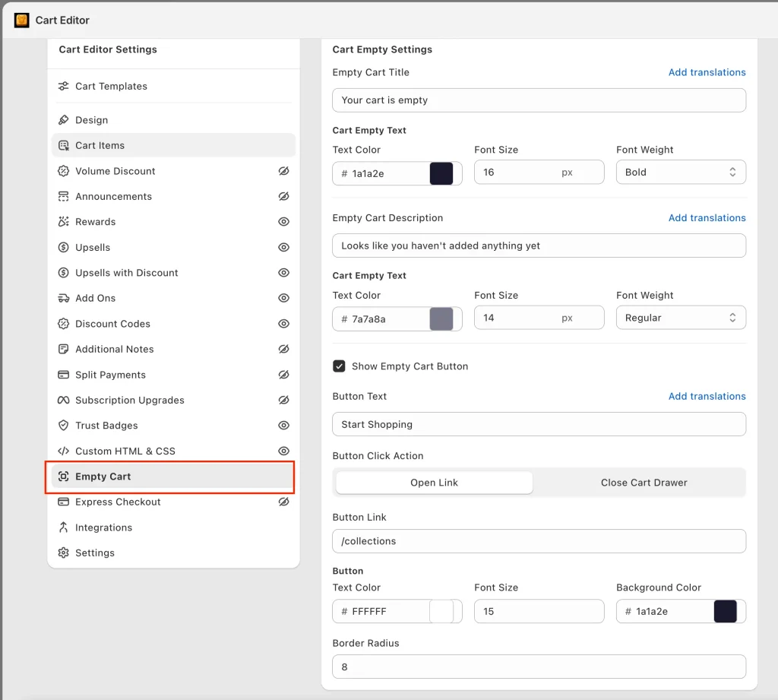Add translations for Empty Cart Title

[707, 72]
